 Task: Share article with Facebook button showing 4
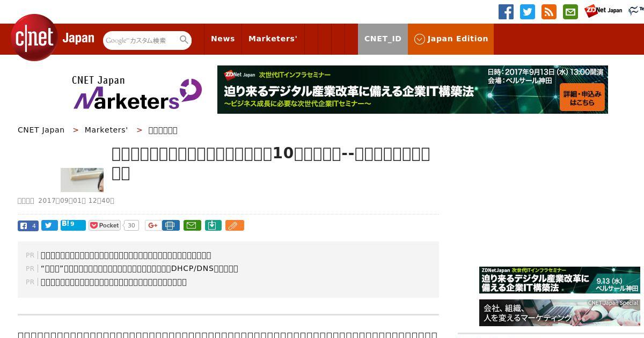28,226
